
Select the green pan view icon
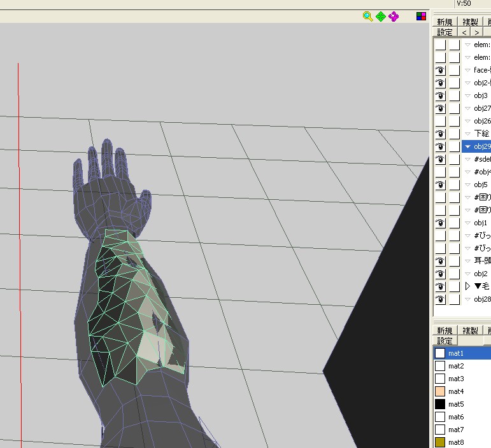tap(380, 17)
